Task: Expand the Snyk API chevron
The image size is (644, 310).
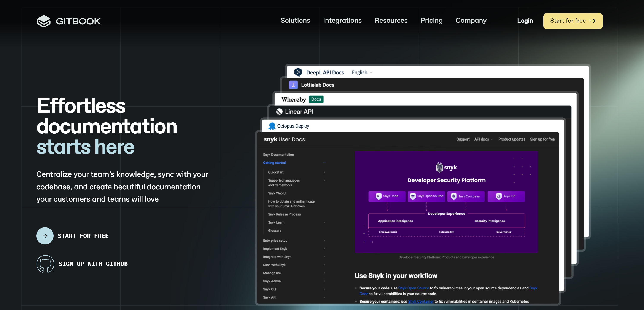Action: click(x=324, y=297)
